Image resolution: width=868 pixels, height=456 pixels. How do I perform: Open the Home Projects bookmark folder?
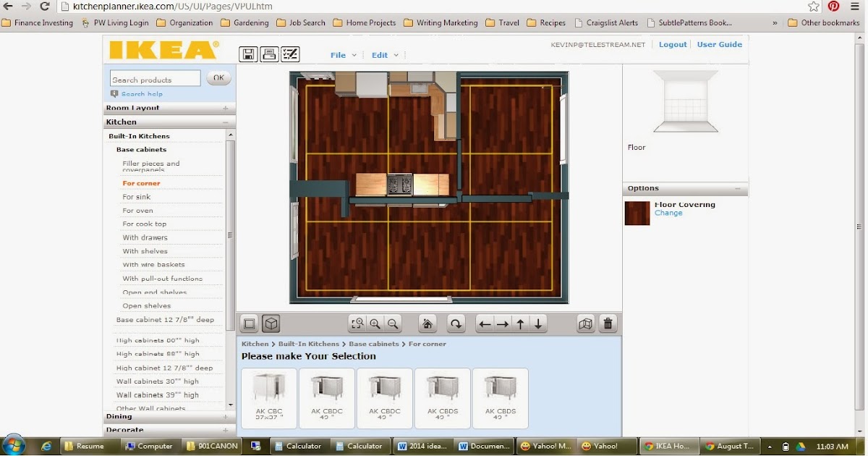click(x=365, y=23)
